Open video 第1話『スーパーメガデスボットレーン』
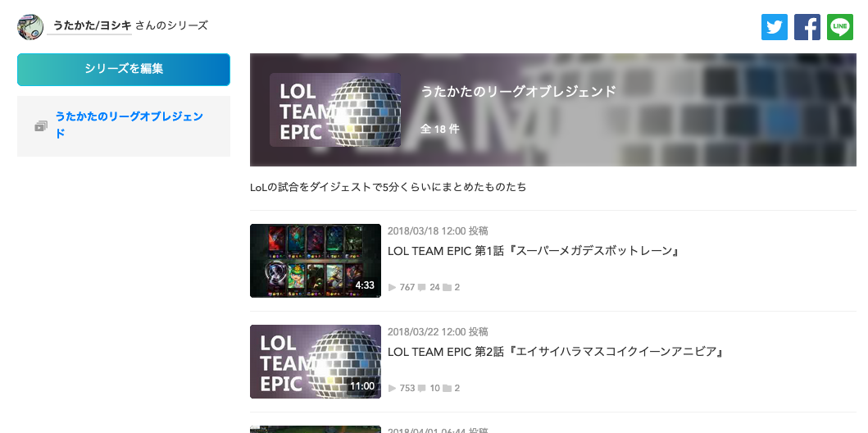The image size is (868, 433). (x=533, y=251)
